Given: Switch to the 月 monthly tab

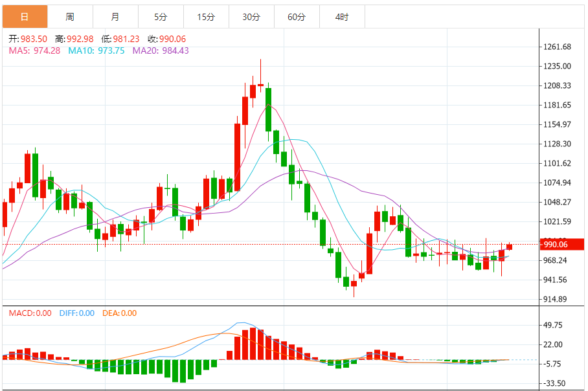Looking at the screenshot, I should [115, 17].
